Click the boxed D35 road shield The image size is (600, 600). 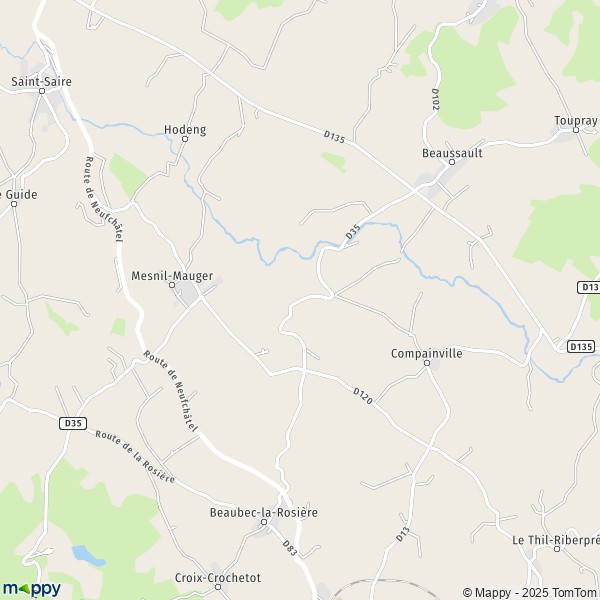pyautogui.click(x=73, y=423)
